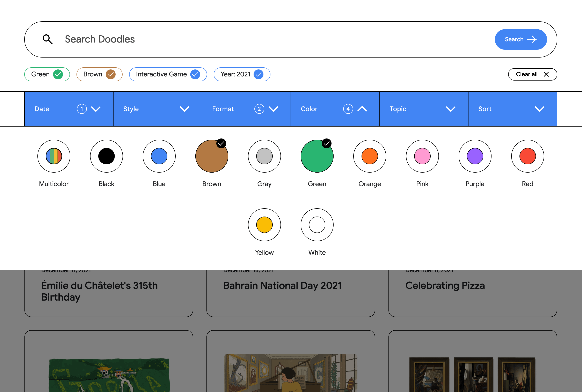
Task: Click the checkmark badge on Brown swatch
Action: point(221,143)
